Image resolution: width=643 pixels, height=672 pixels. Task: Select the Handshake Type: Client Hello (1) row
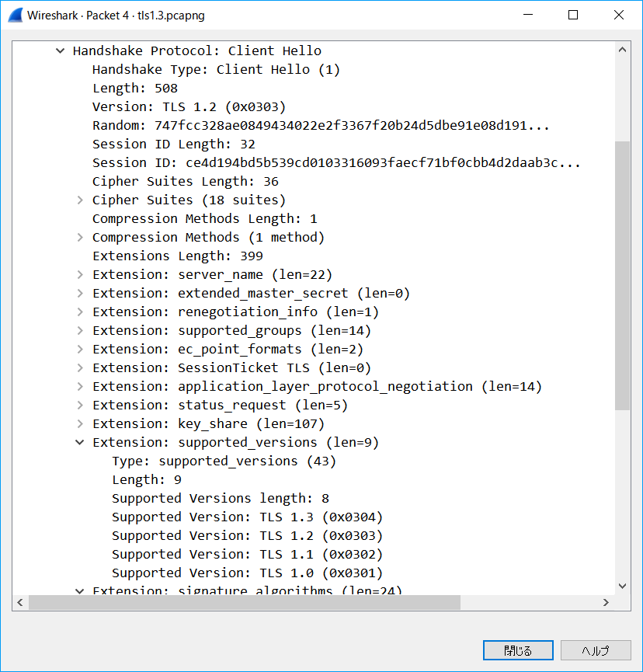click(x=216, y=70)
